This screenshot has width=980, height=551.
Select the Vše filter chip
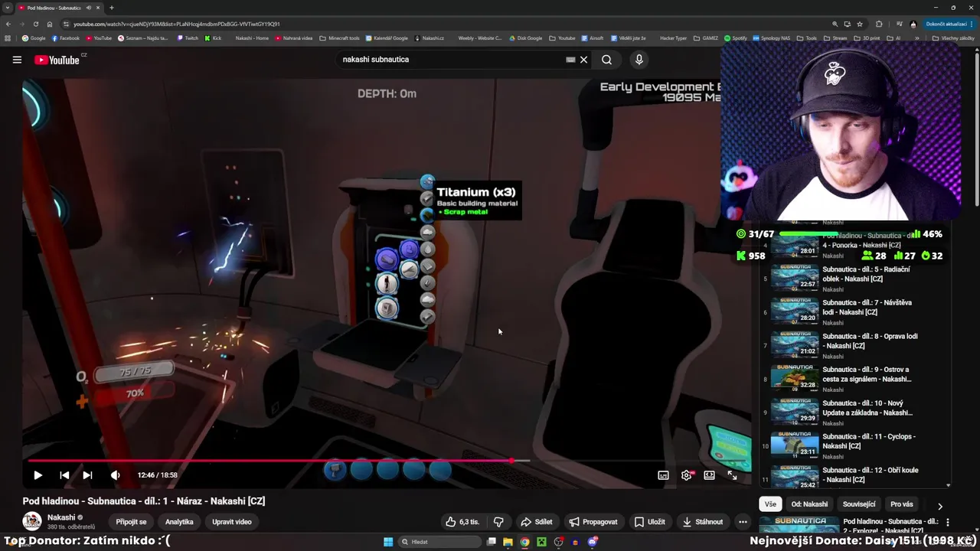click(770, 504)
